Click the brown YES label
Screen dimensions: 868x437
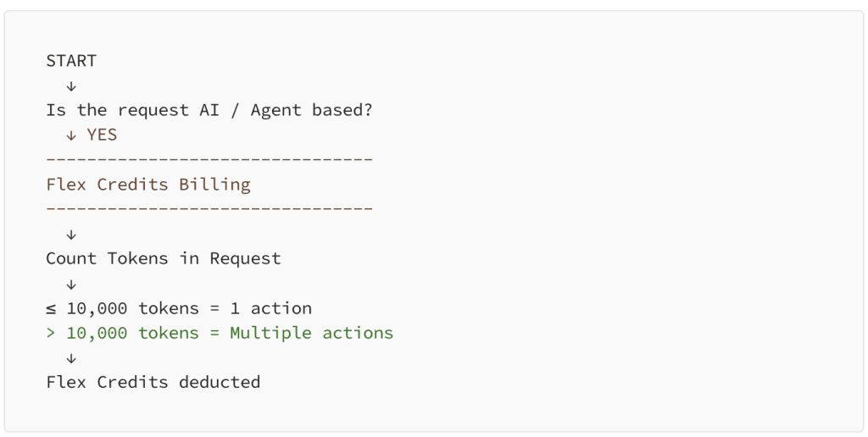click(102, 136)
